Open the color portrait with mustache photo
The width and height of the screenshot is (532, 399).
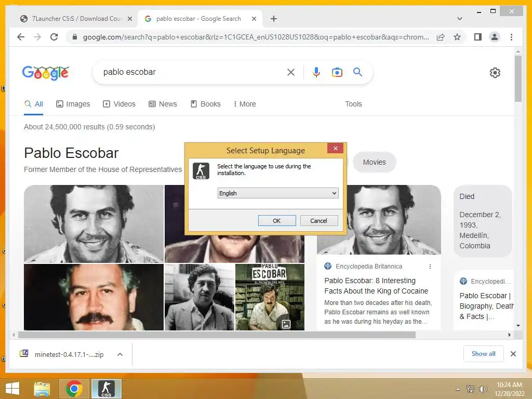point(94,297)
